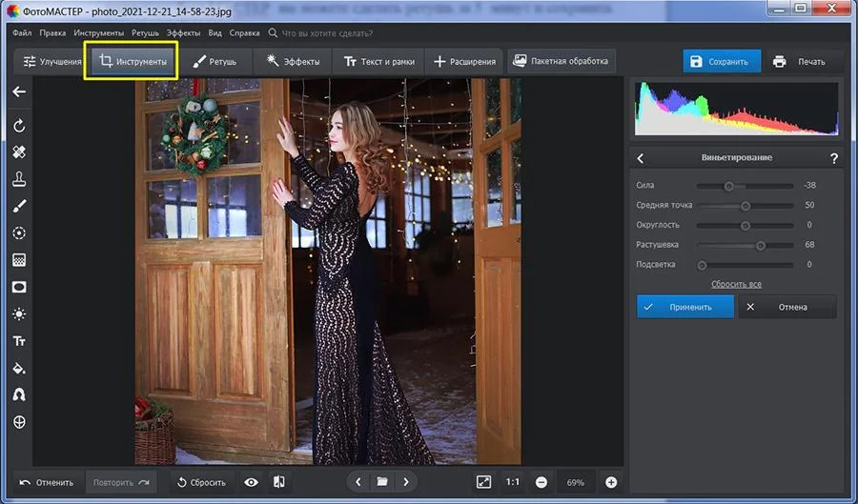
Task: Go back from the Виньетирование panel
Action: pos(641,158)
